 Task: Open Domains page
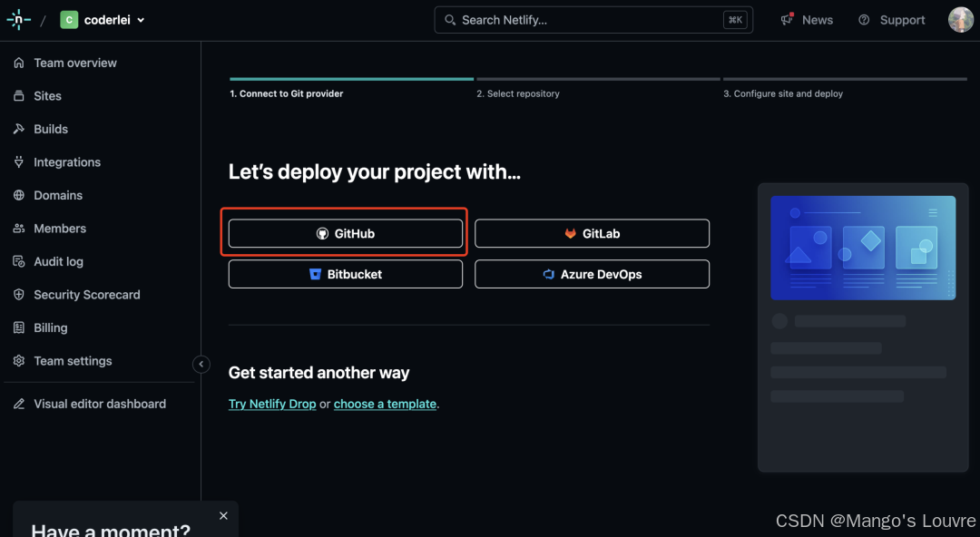tap(58, 195)
